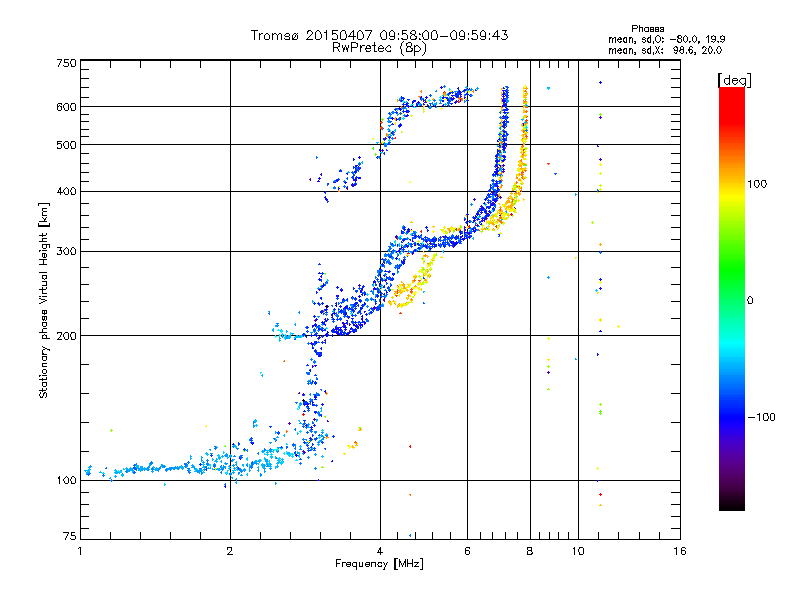Click the colorbar tick label '0'
Image resolution: width=800 pixels, height=600 pixels.
pyautogui.click(x=750, y=301)
